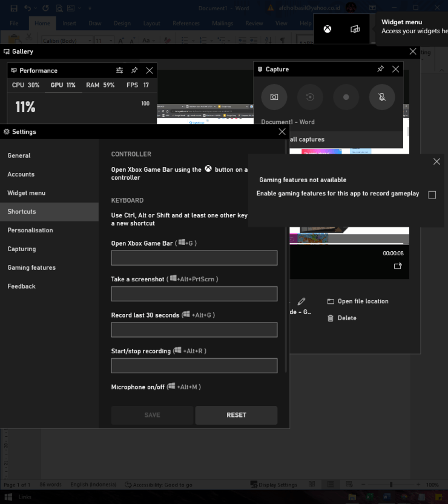Viewport: 448px width, 504px height.
Task: Pin the Performance widget
Action: click(x=134, y=70)
